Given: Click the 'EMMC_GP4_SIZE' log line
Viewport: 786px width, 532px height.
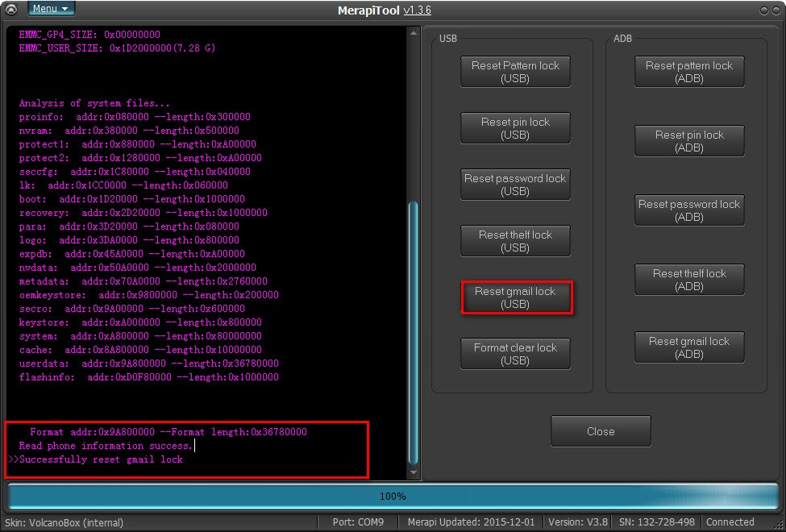Looking at the screenshot, I should [x=89, y=35].
